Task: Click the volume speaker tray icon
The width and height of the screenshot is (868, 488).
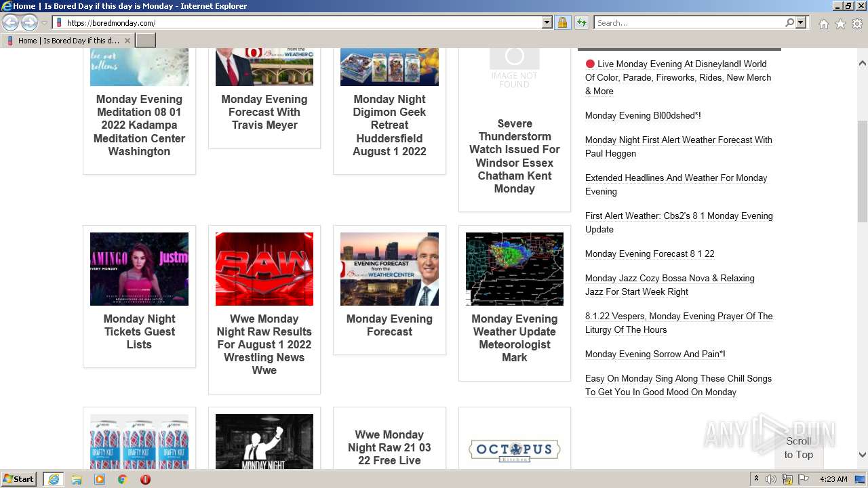Action: [x=771, y=479]
